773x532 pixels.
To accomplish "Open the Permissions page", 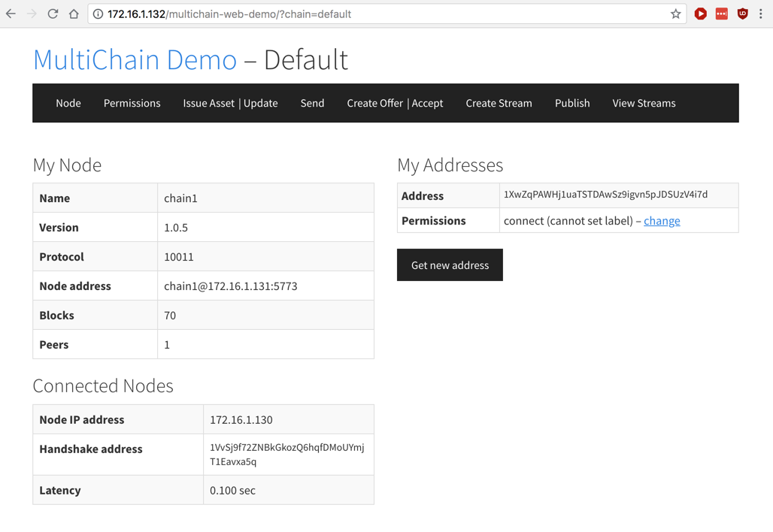I will pos(132,103).
